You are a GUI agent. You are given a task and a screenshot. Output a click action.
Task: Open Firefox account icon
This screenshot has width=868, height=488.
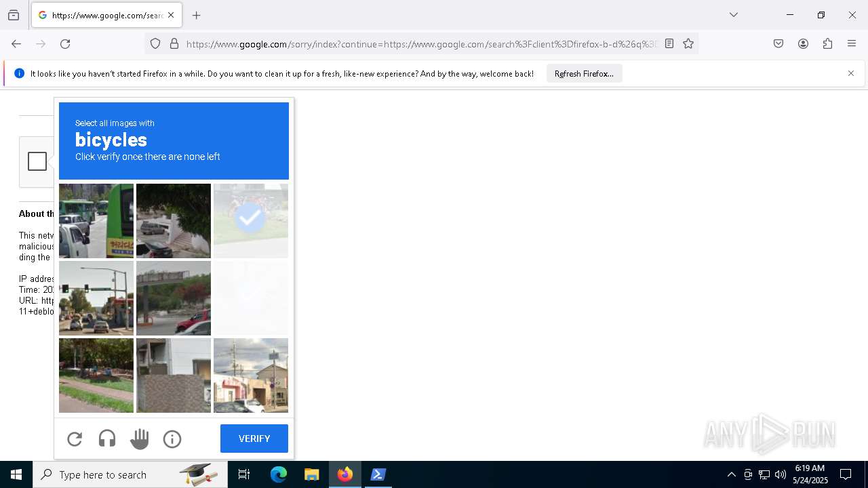coord(803,44)
